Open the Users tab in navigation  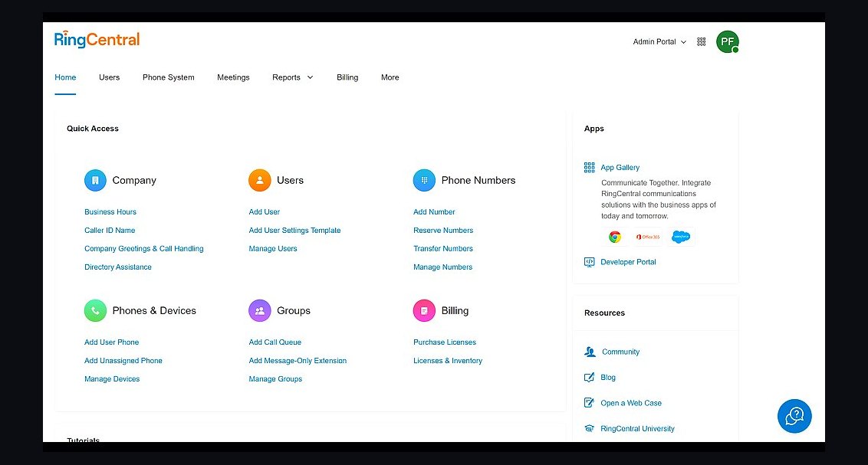coord(109,77)
